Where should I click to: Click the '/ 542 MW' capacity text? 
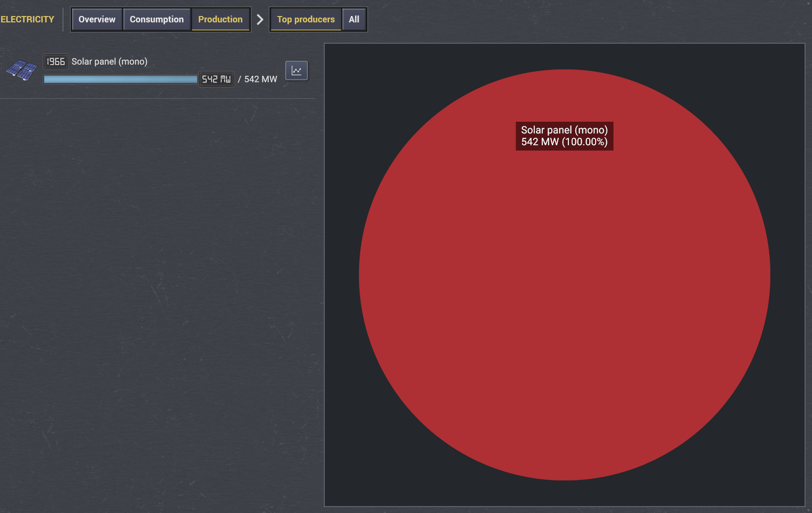tap(257, 79)
